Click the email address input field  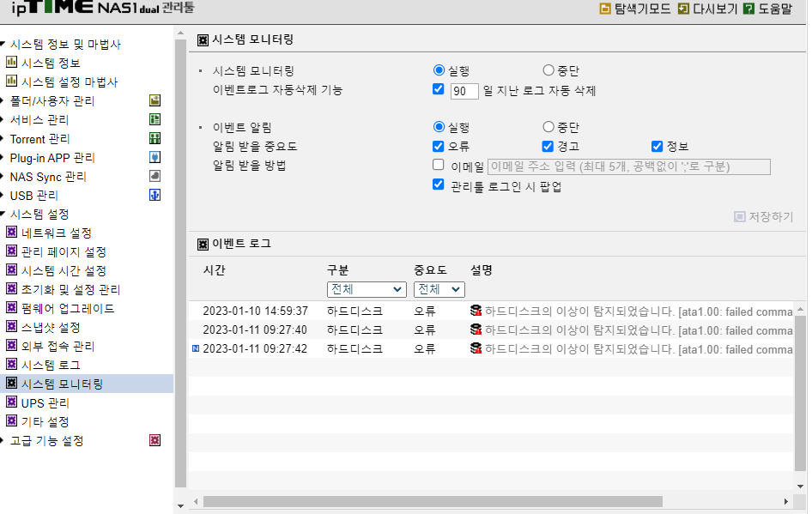click(x=629, y=166)
